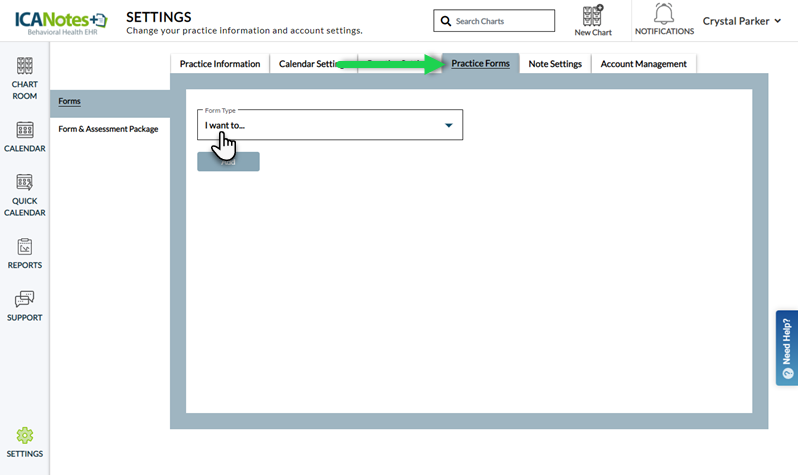Open Form & Assessment Package section

click(108, 129)
